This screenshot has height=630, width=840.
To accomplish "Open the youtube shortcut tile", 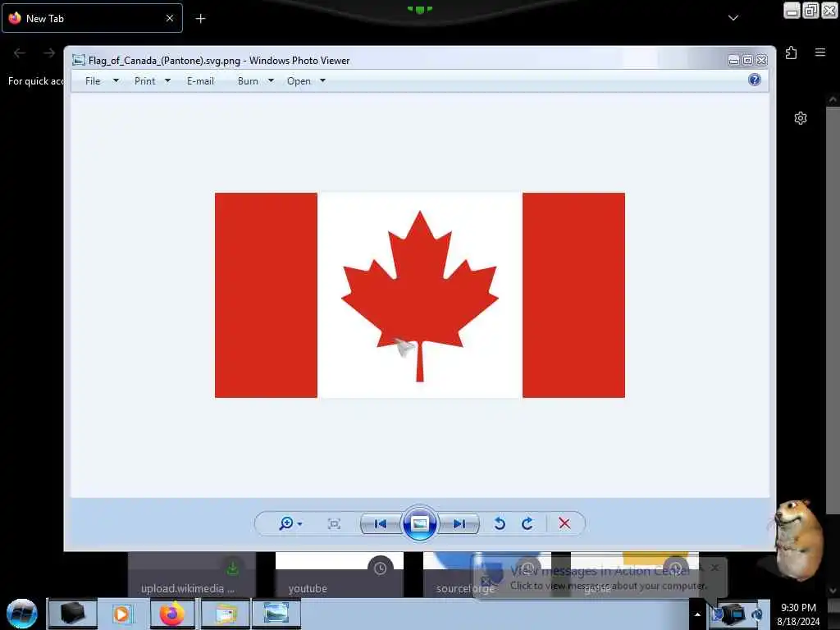I will (339, 575).
